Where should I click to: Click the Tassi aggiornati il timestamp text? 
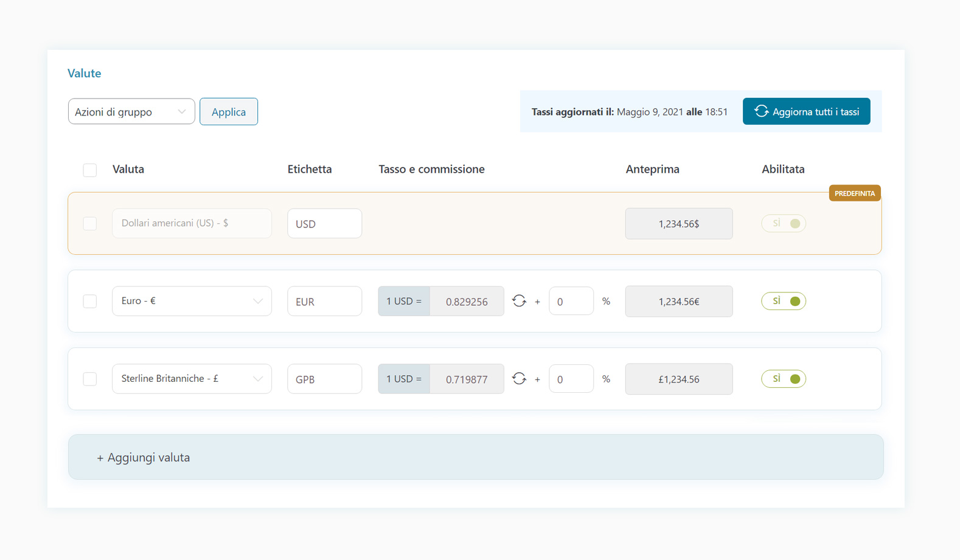[x=630, y=112]
